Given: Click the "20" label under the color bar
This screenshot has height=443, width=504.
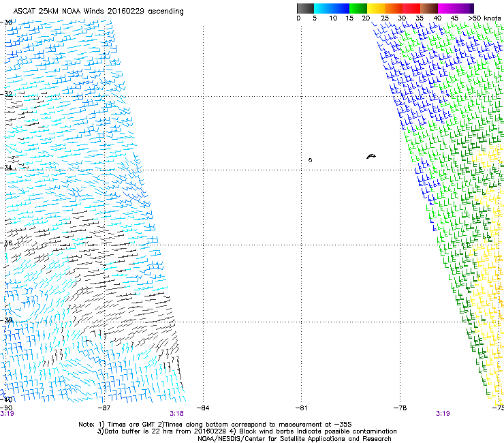Looking at the screenshot, I should [x=366, y=18].
